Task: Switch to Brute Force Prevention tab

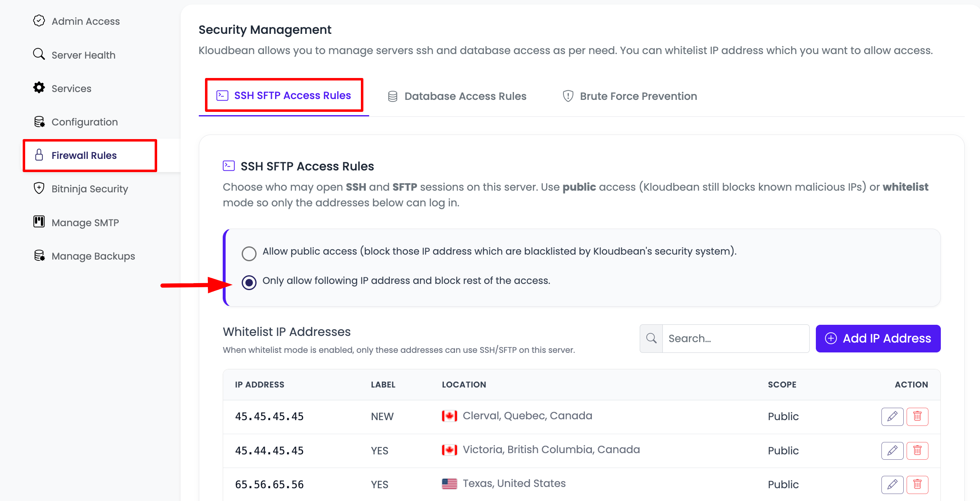Action: [630, 96]
